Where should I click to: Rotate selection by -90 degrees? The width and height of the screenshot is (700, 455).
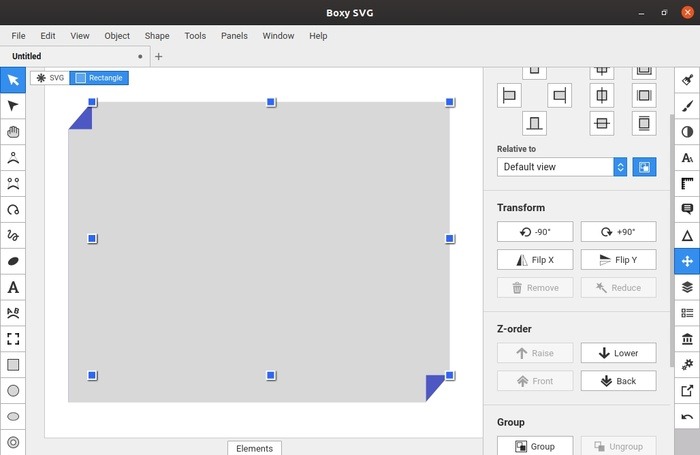click(x=535, y=232)
